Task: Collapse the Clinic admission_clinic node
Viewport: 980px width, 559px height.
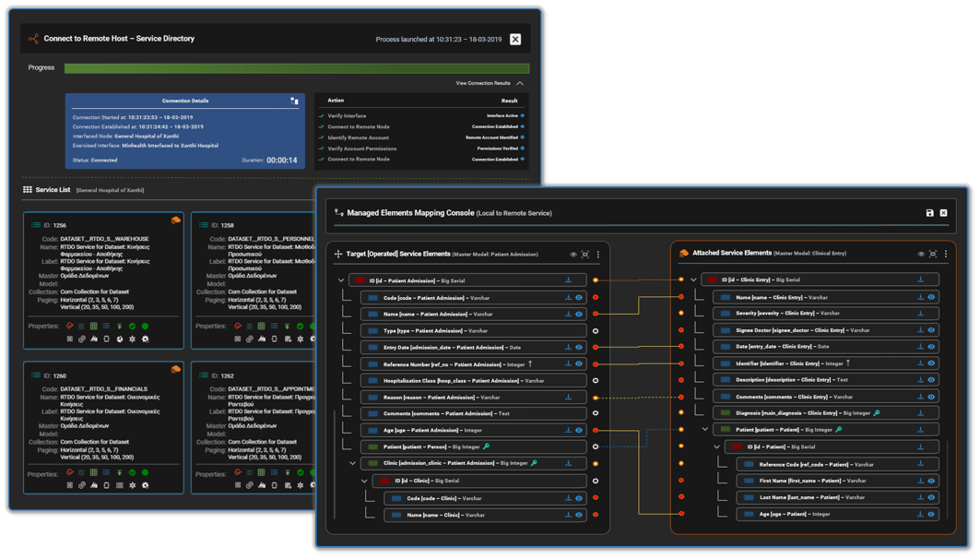Action: click(352, 463)
